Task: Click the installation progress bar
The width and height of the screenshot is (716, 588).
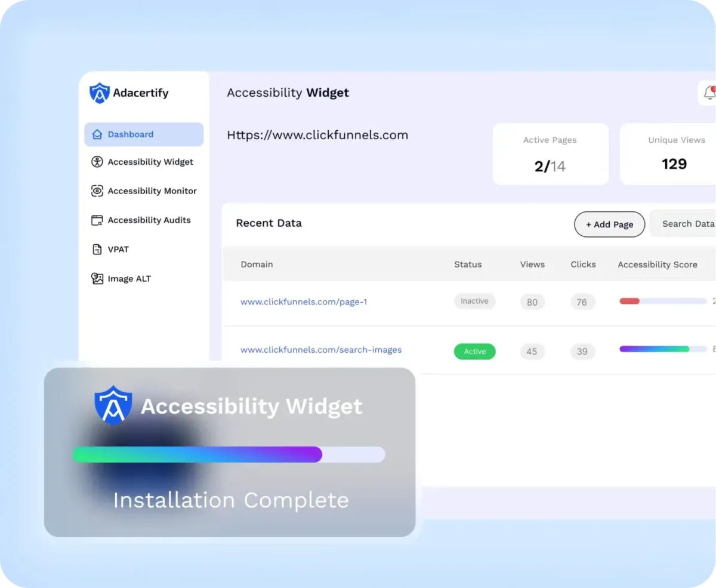Action: pyautogui.click(x=229, y=455)
